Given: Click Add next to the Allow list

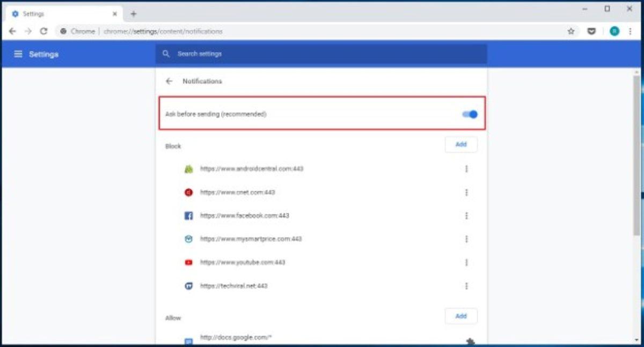Looking at the screenshot, I should (x=460, y=316).
